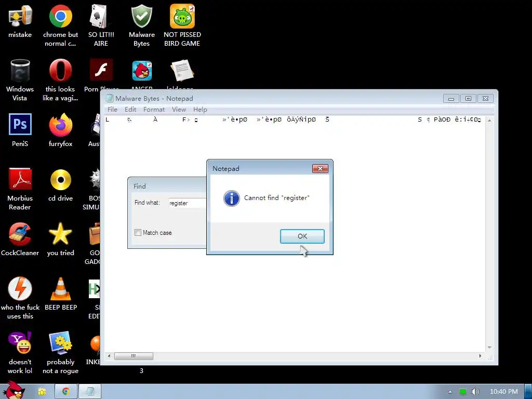The image size is (532, 399).
Task: Minimize the Malware Bytes Notepad window
Action: [451, 98]
